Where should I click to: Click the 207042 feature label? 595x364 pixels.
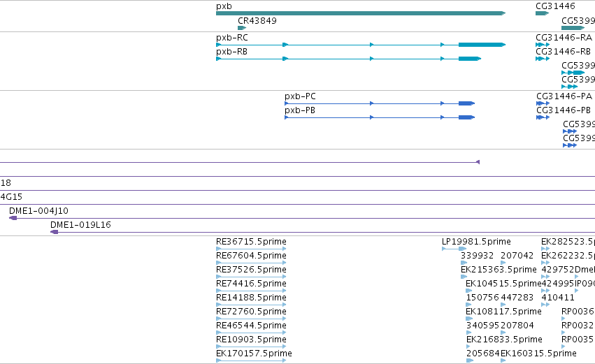click(x=517, y=256)
